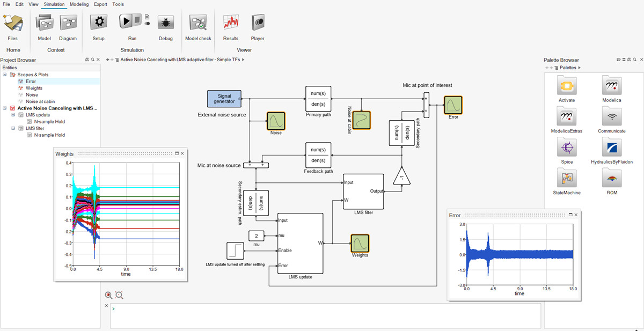The image size is (644, 331).
Task: Open the Debug tool
Action: pos(165,22)
